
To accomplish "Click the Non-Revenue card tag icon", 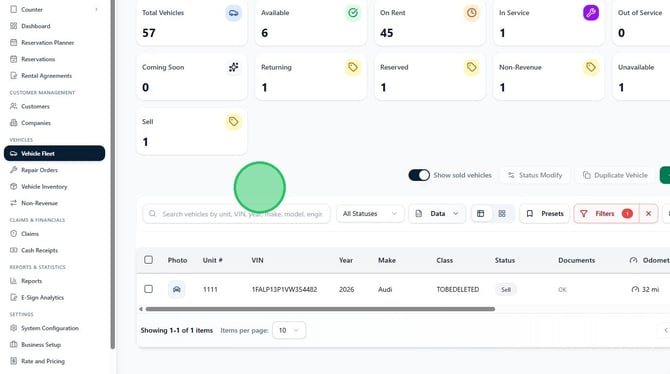I will point(591,67).
